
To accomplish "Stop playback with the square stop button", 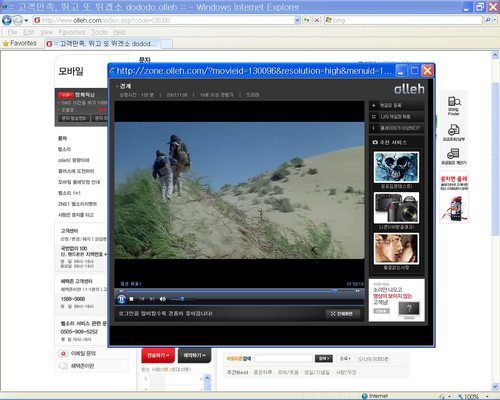I will pos(132,299).
